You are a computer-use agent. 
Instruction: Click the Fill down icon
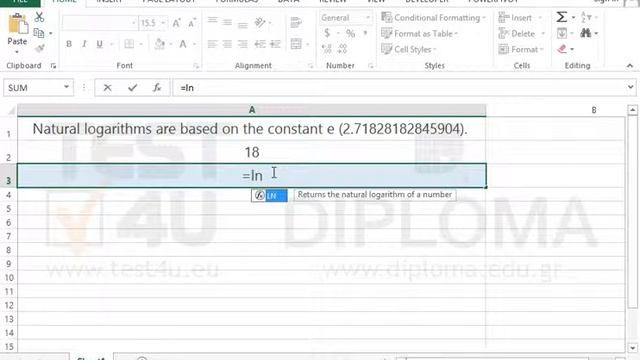tap(562, 33)
